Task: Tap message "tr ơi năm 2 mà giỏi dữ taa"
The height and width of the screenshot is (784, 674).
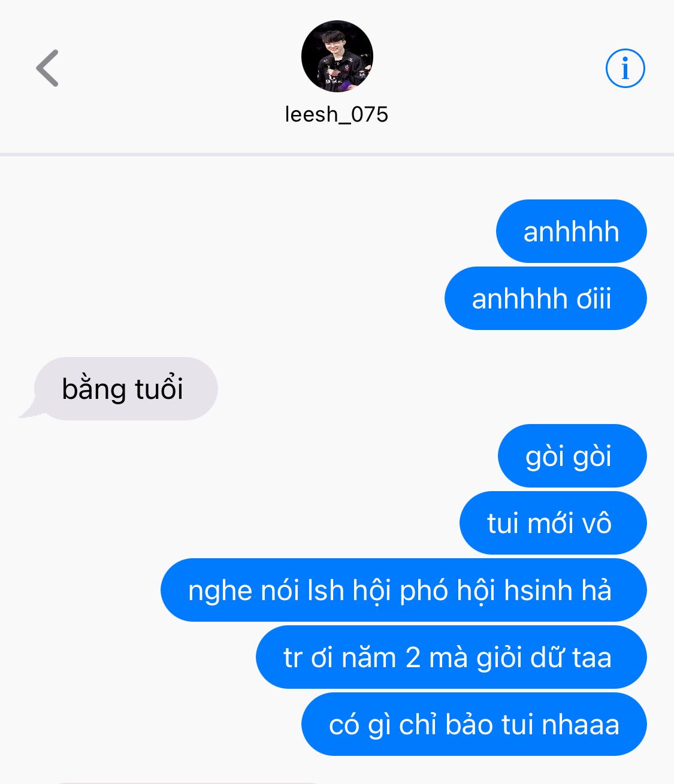Action: pyautogui.click(x=451, y=657)
